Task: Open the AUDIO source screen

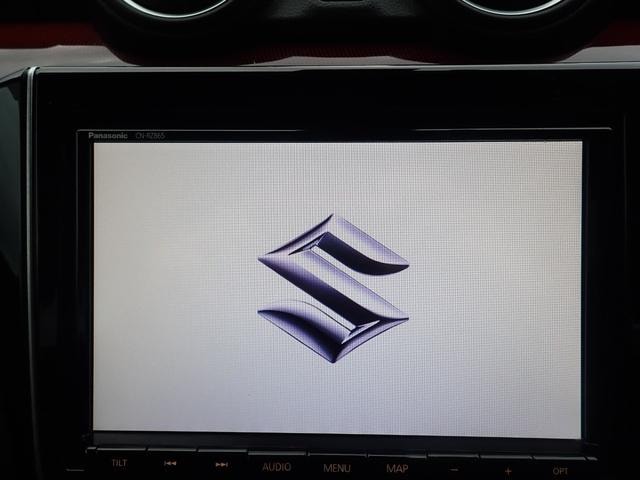Action: point(276,467)
